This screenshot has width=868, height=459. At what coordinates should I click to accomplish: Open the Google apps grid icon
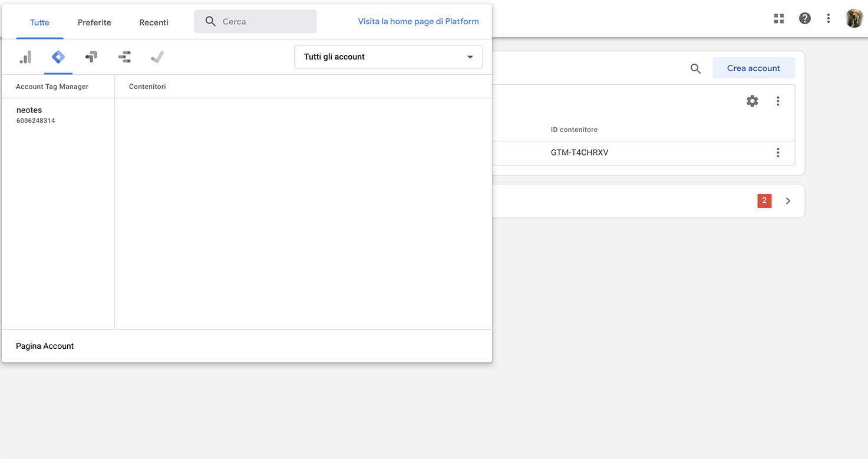tap(779, 18)
